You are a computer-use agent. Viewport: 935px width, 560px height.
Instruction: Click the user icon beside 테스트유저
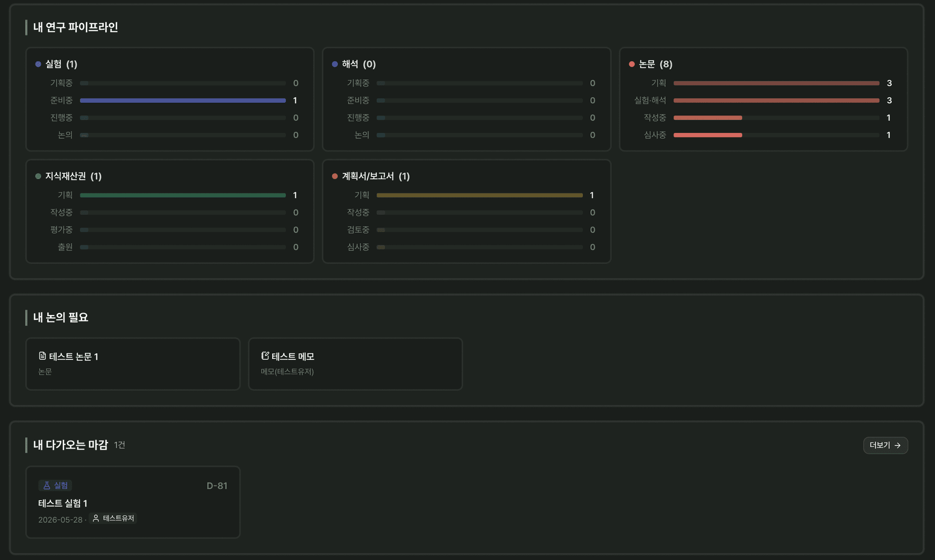point(96,518)
